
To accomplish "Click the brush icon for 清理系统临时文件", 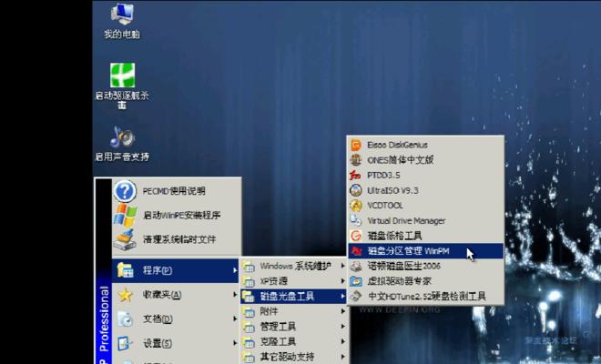I will (125, 239).
